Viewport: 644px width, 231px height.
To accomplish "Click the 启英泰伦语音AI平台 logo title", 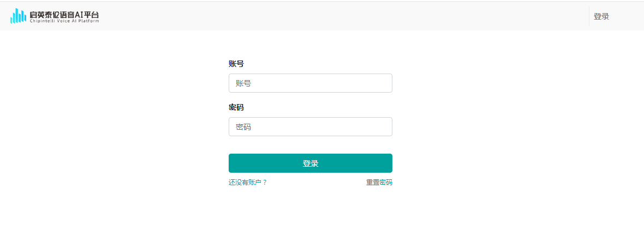I will click(64, 14).
